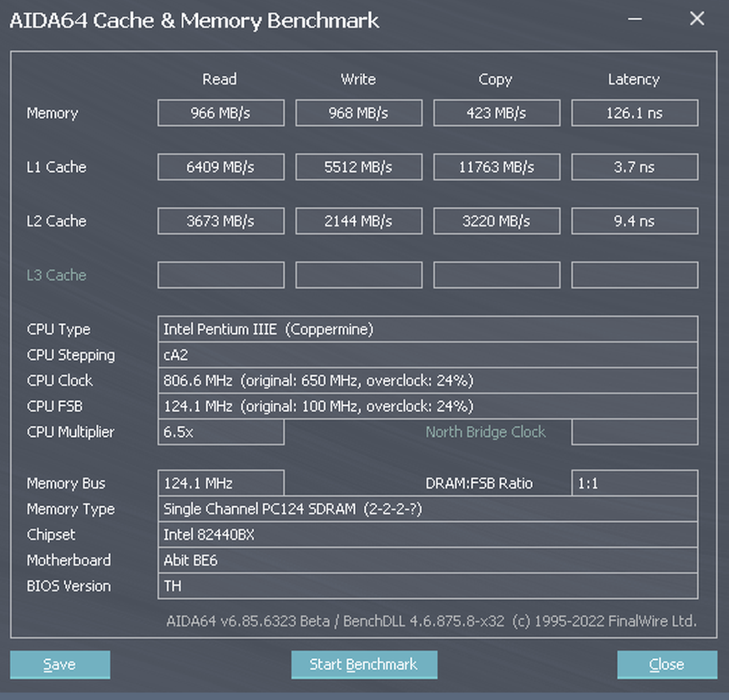Click the greyed L3 Cache label
Screen dimensions: 729x700
coord(56,275)
